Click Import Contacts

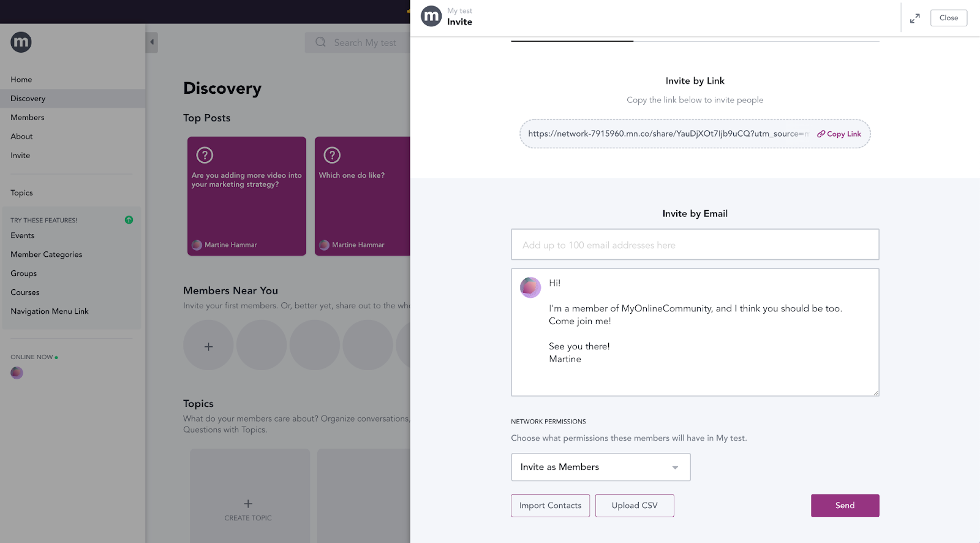[x=549, y=505]
